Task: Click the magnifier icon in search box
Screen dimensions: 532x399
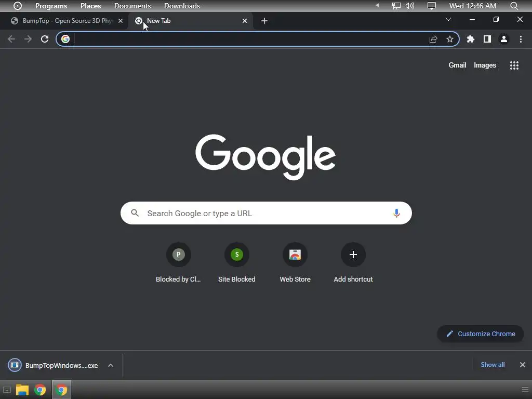Action: coord(135,213)
